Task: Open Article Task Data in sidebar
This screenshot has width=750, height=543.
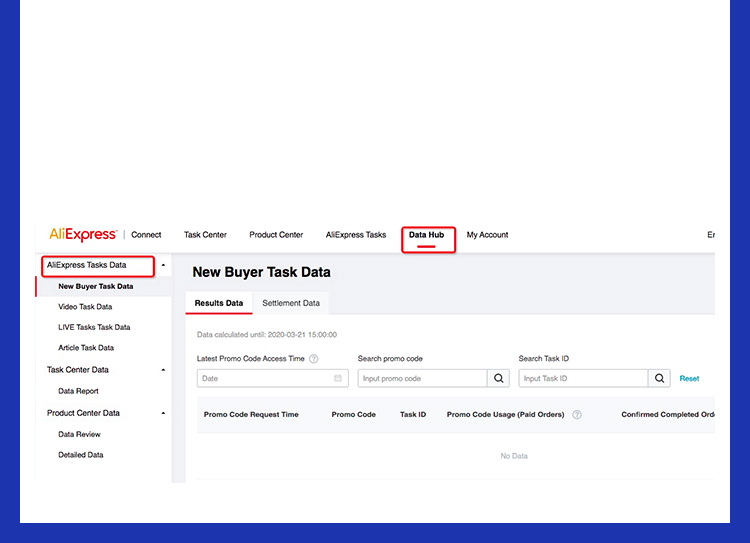Action: point(86,348)
